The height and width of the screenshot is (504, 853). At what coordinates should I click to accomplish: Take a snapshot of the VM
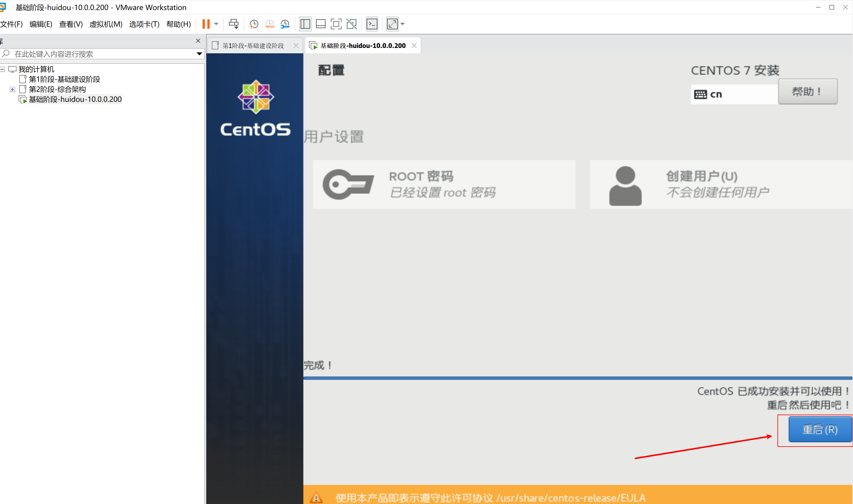click(x=254, y=24)
